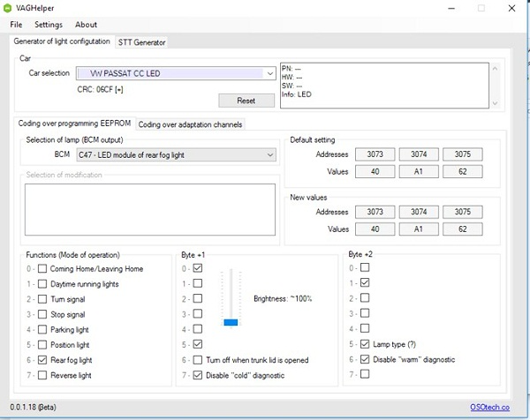Image resolution: width=530 pixels, height=420 pixels.
Task: Click the Brightness slider handle
Action: pyautogui.click(x=231, y=322)
